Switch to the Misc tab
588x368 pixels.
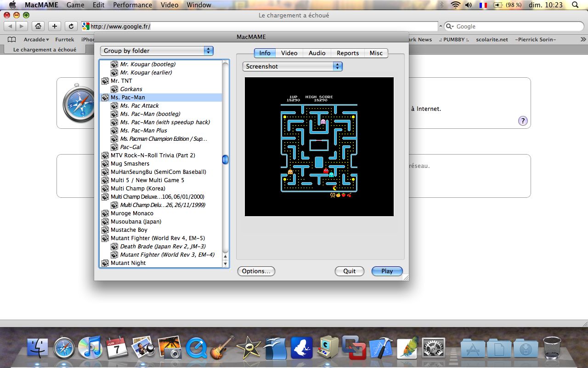click(x=376, y=53)
